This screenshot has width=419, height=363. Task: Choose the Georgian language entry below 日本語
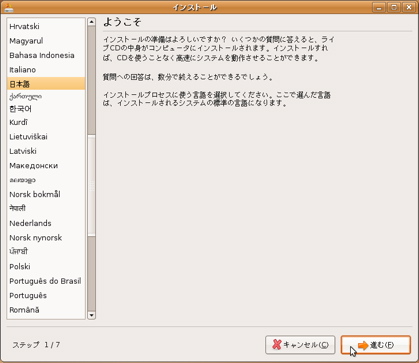coord(46,97)
